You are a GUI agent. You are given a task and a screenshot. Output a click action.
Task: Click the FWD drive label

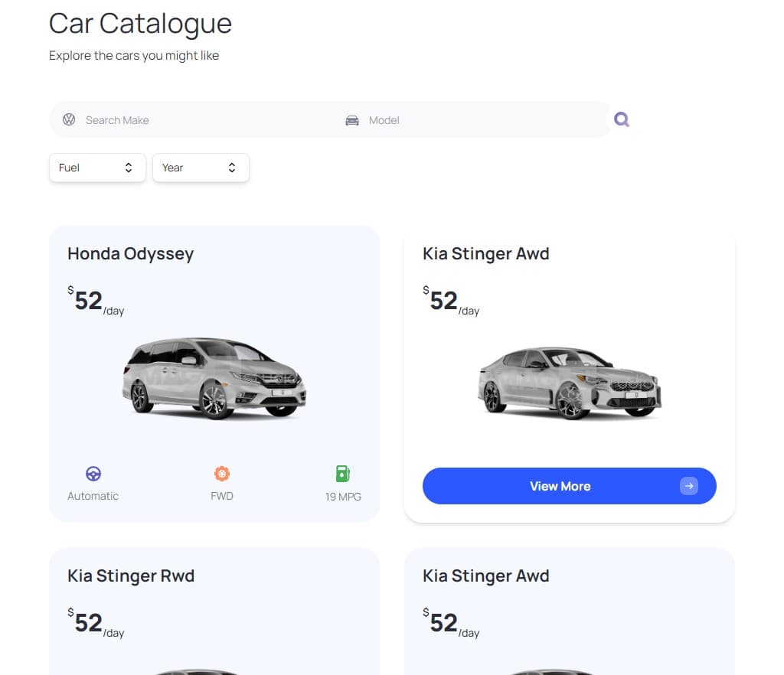(222, 496)
